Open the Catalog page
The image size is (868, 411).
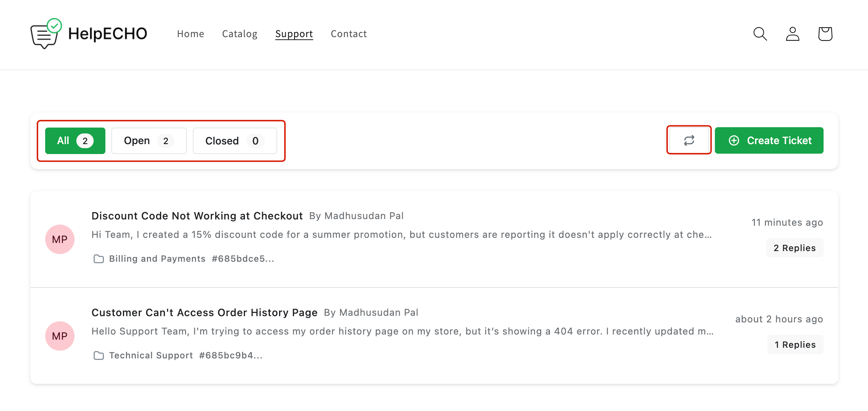point(239,34)
